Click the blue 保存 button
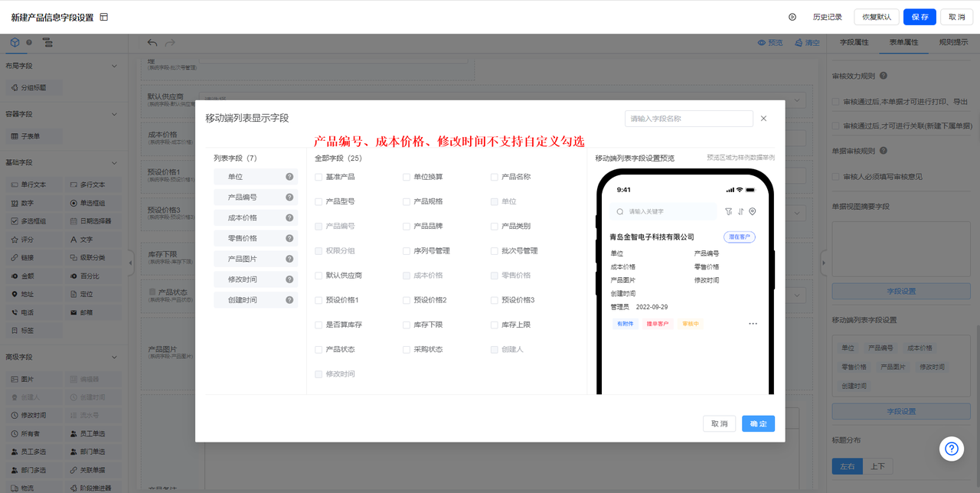Viewport: 980px width, 493px height. pyautogui.click(x=920, y=17)
